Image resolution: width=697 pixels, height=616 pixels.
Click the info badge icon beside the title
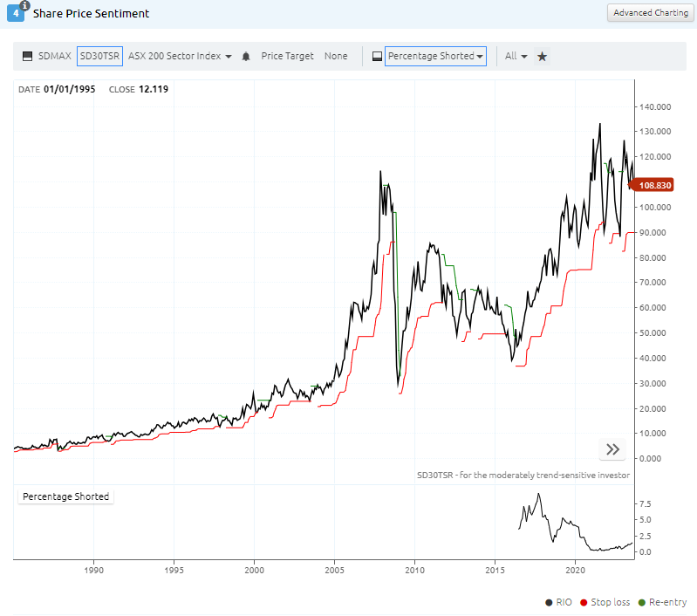click(24, 5)
